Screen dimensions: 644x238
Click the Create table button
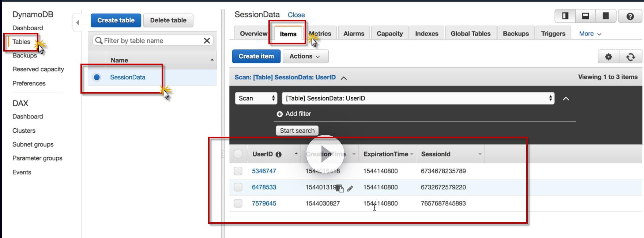(116, 20)
